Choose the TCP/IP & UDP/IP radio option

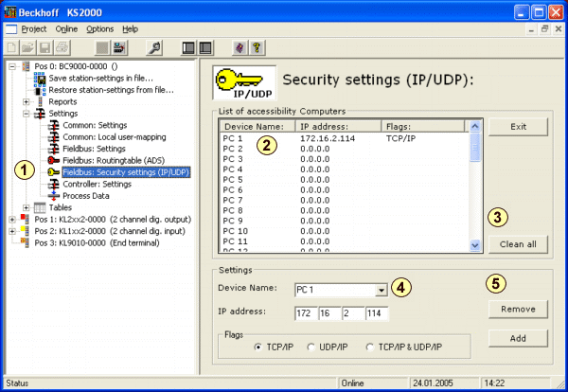369,347
